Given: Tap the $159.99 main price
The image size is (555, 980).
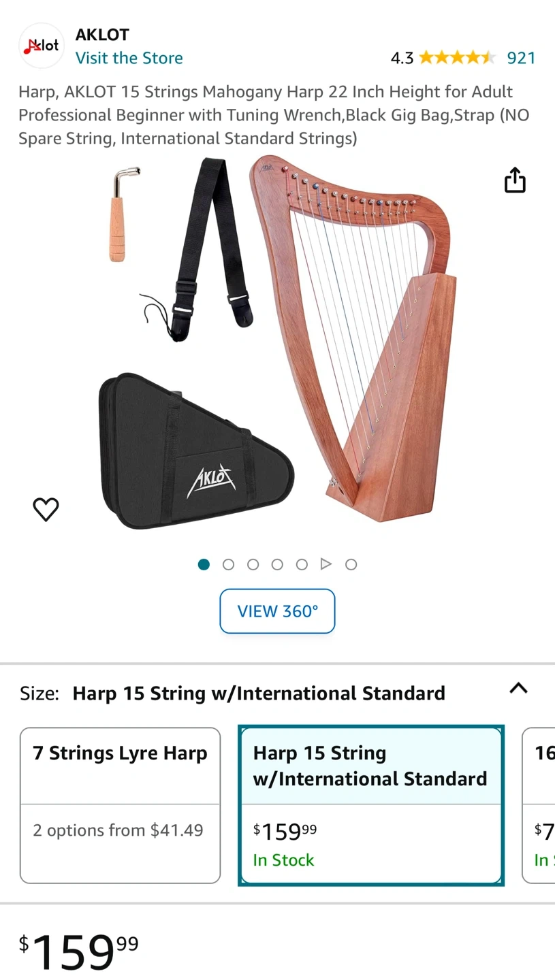Looking at the screenshot, I should (78, 951).
